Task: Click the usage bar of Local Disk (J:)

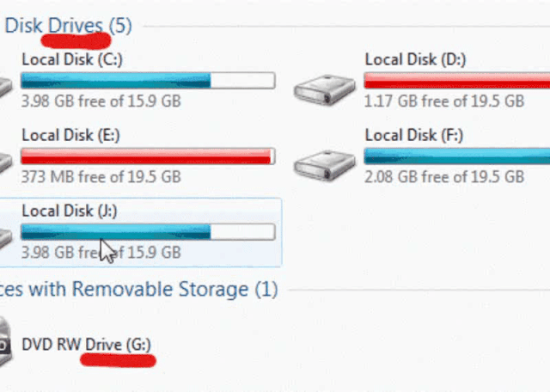Action: click(148, 232)
